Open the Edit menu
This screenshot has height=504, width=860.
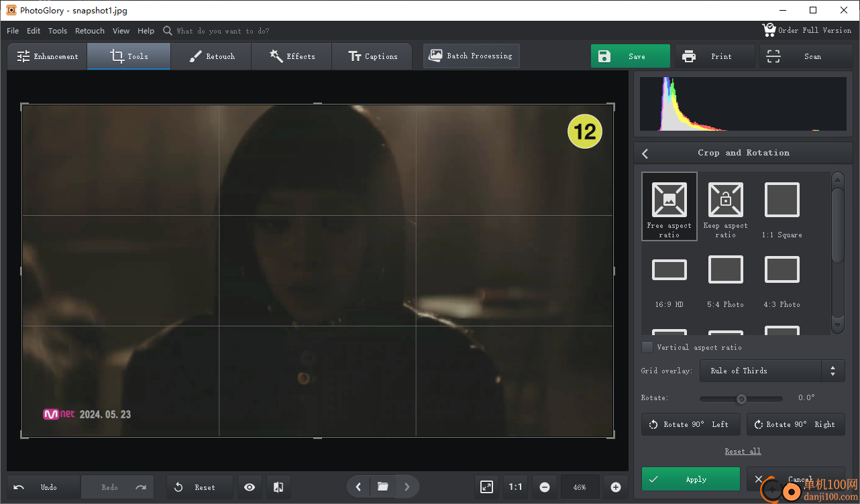[34, 31]
